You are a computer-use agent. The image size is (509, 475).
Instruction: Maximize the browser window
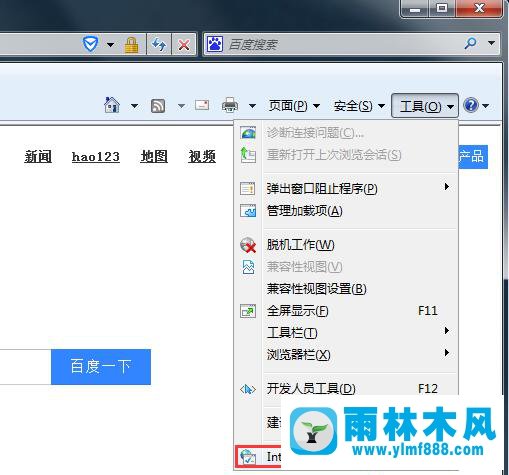point(442,8)
